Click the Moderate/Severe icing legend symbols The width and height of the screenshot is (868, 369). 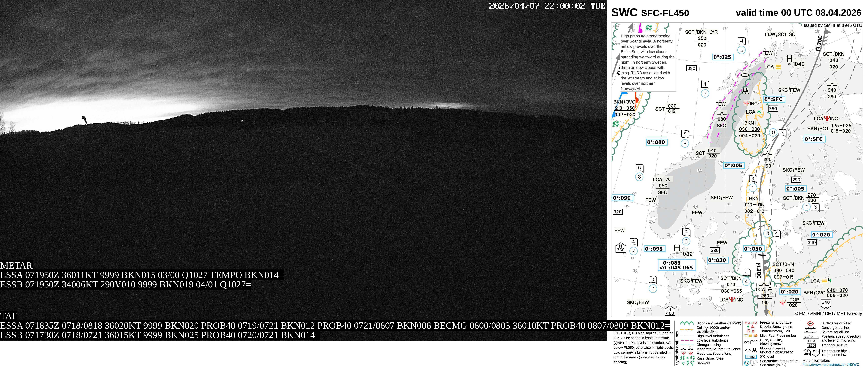coord(687,354)
